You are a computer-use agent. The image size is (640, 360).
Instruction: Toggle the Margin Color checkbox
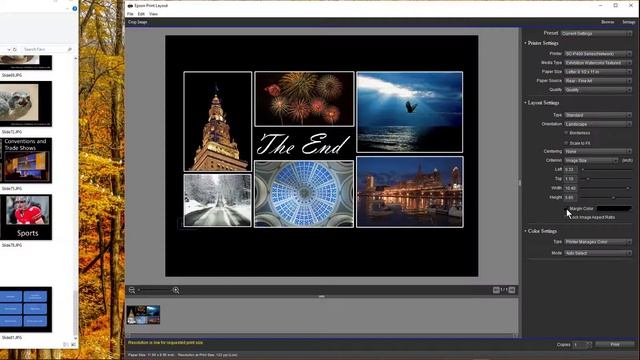(566, 209)
